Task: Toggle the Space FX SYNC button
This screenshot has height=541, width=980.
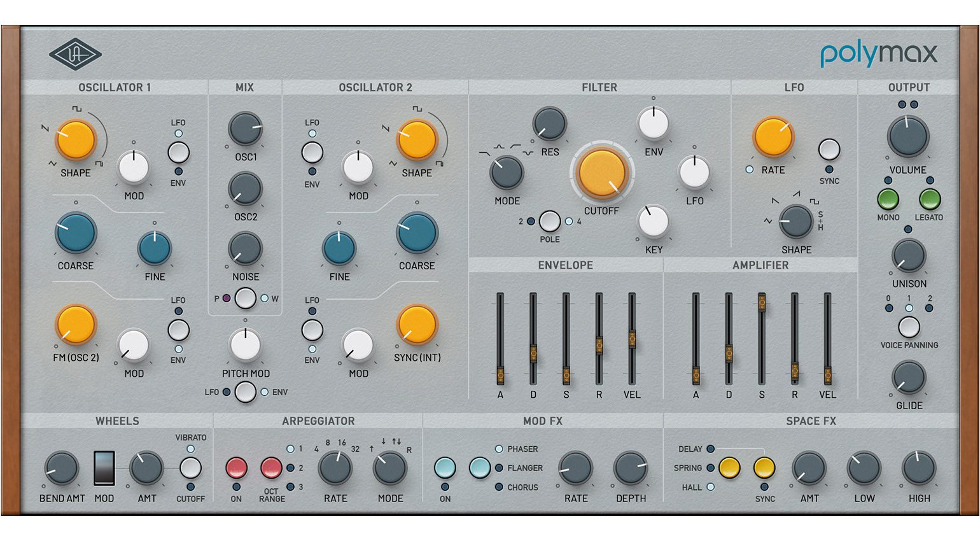Action: pos(764,468)
